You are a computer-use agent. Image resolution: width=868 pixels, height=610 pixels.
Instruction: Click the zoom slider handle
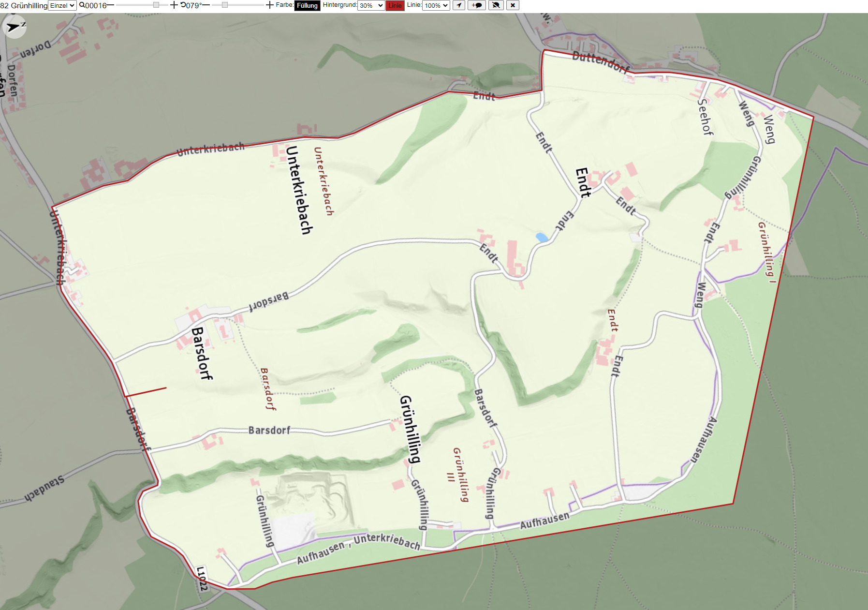click(x=156, y=5)
